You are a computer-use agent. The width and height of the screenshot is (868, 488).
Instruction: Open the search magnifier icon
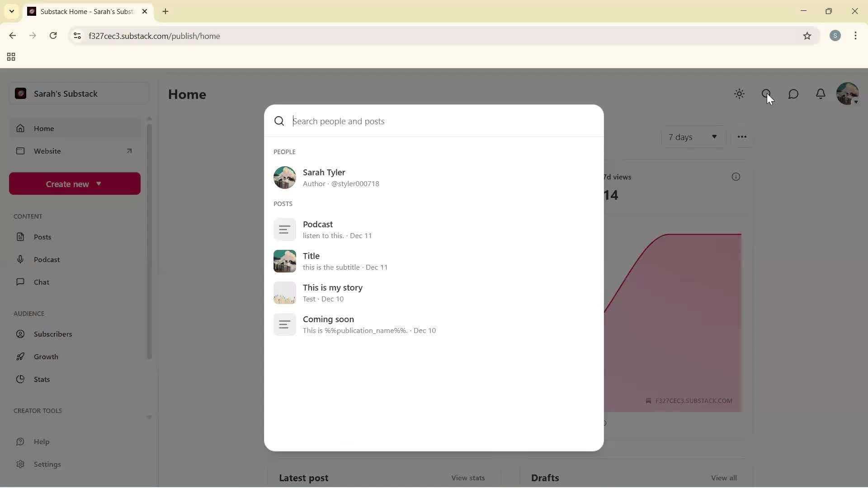coord(766,94)
